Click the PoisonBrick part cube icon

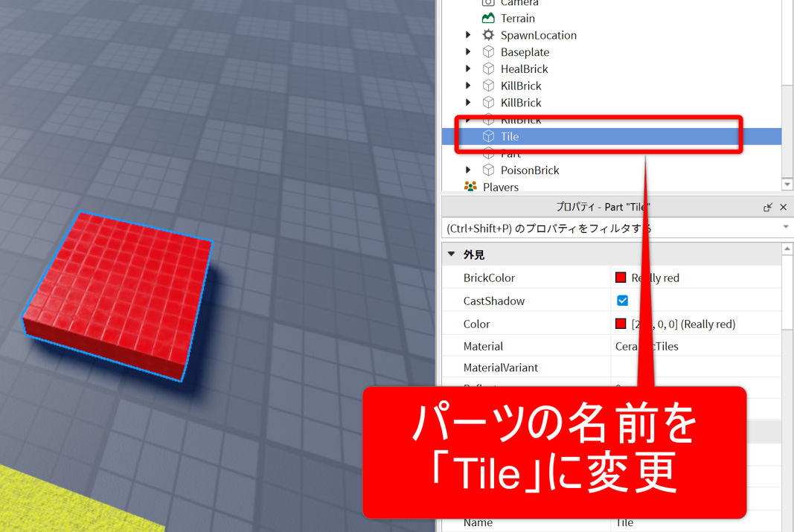pos(488,170)
